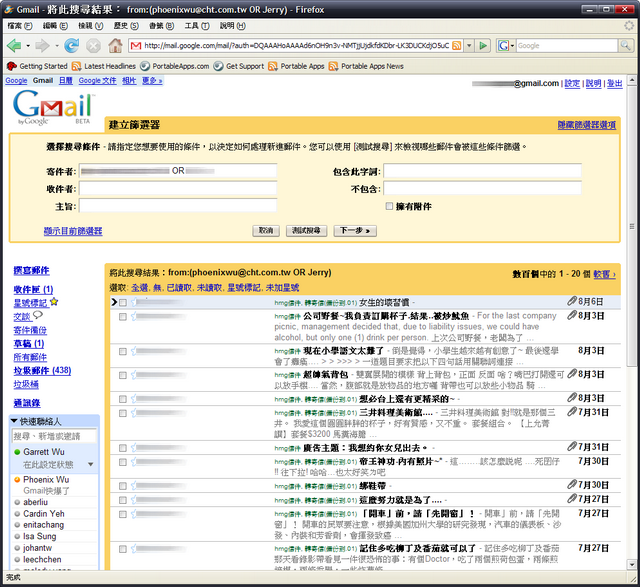Click the 取消 button
This screenshot has width=640, height=587.
pyautogui.click(x=266, y=231)
